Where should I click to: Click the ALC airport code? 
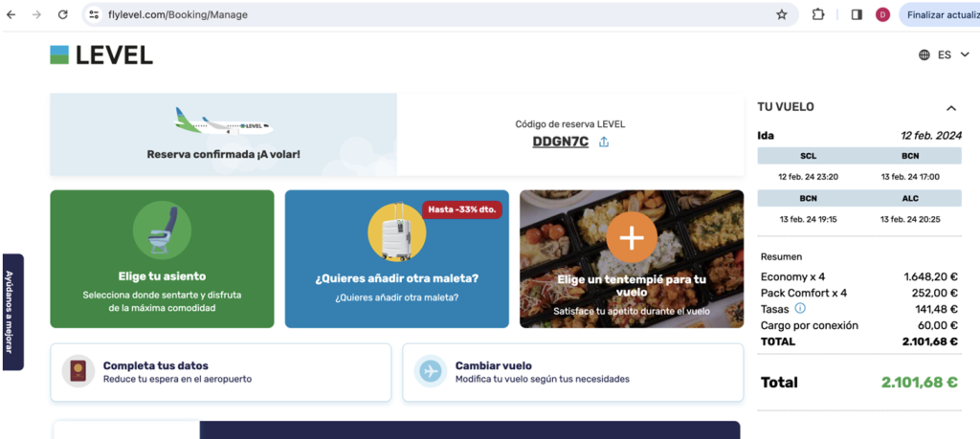coord(911,198)
